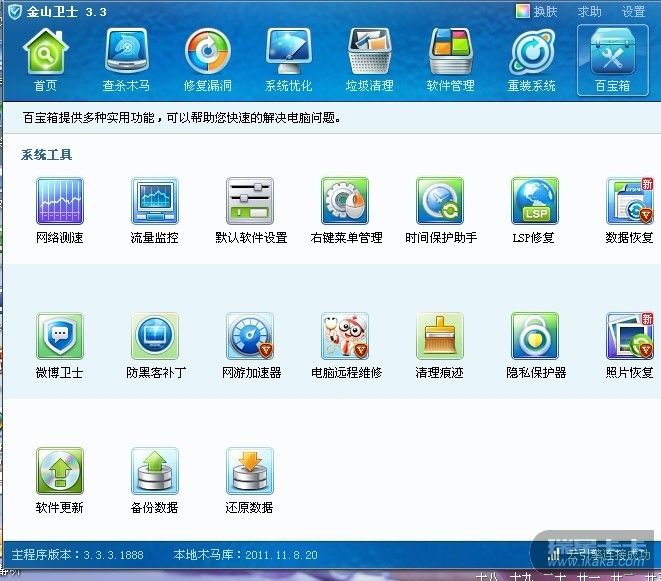Click the 本地木马库 2011.11.8.20 text
This screenshot has width=661, height=581.
click(x=245, y=554)
